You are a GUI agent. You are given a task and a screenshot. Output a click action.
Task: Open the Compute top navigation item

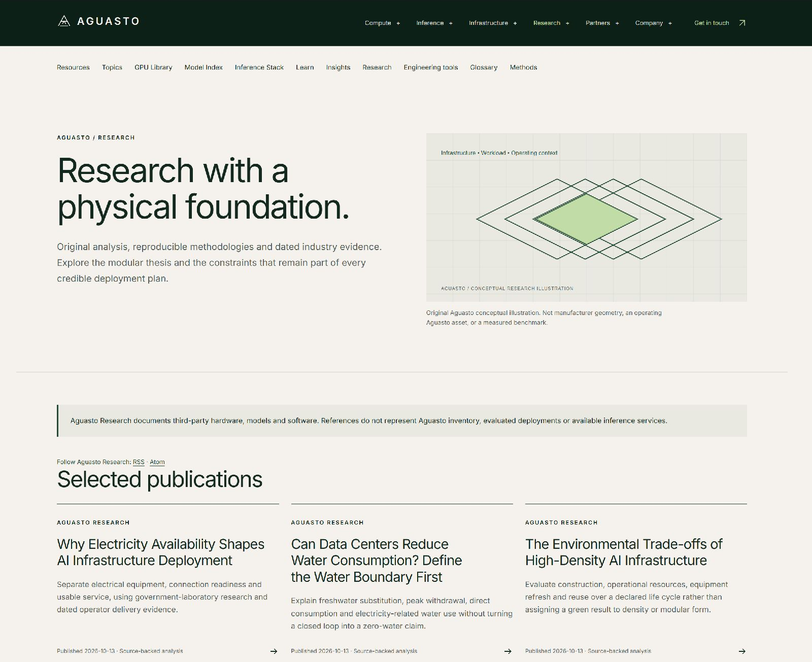pos(378,23)
